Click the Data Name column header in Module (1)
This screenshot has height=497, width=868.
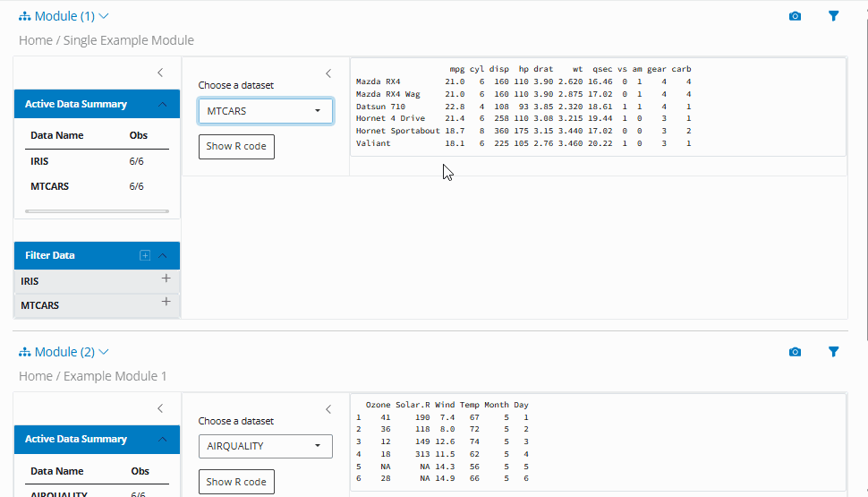pyautogui.click(x=57, y=135)
